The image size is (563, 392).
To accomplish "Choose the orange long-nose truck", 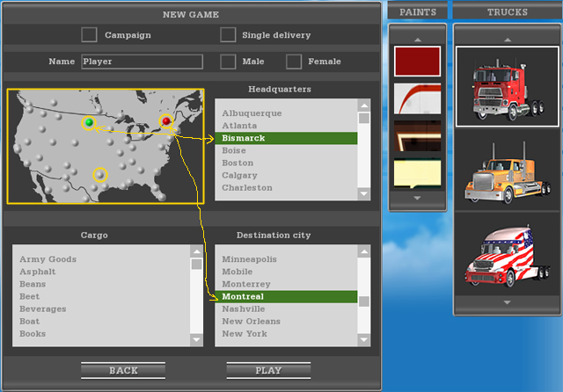I will (507, 174).
